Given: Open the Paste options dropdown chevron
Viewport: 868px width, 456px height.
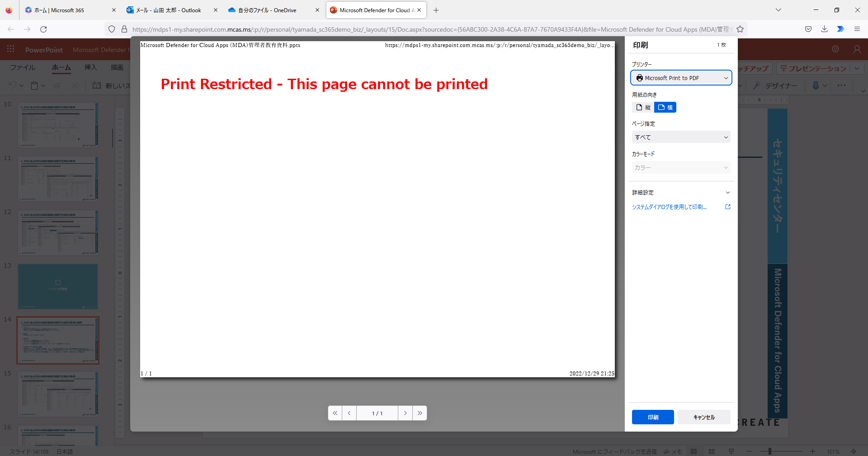Looking at the screenshot, I should 43,85.
